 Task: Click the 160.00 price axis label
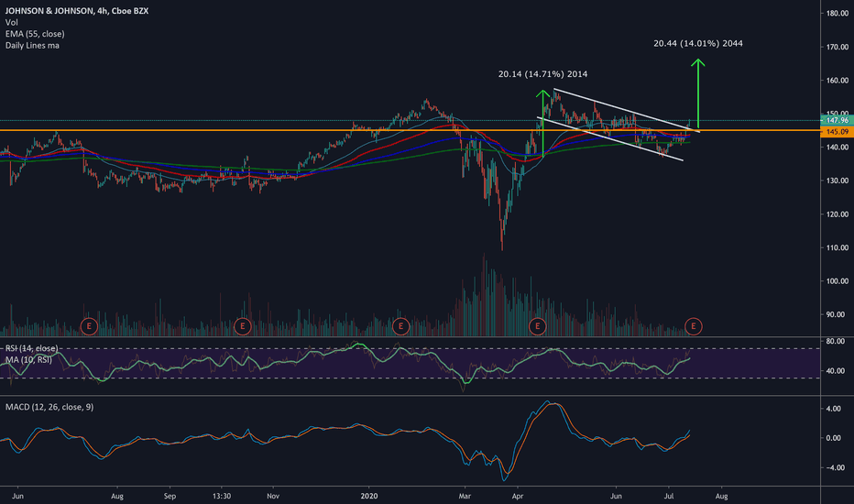(838, 80)
